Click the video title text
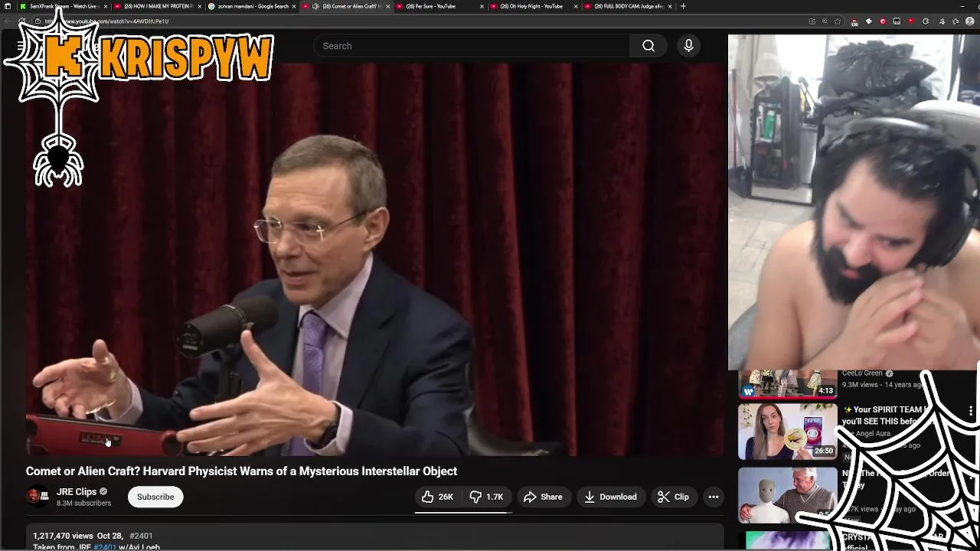The height and width of the screenshot is (551, 980). (241, 471)
